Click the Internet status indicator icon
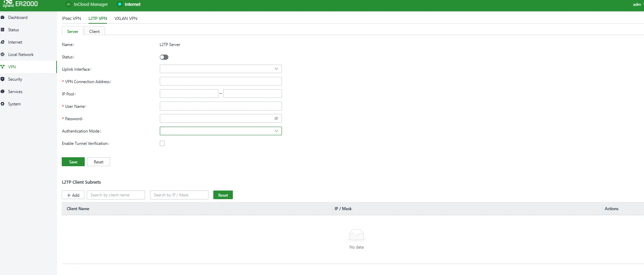 click(120, 4)
